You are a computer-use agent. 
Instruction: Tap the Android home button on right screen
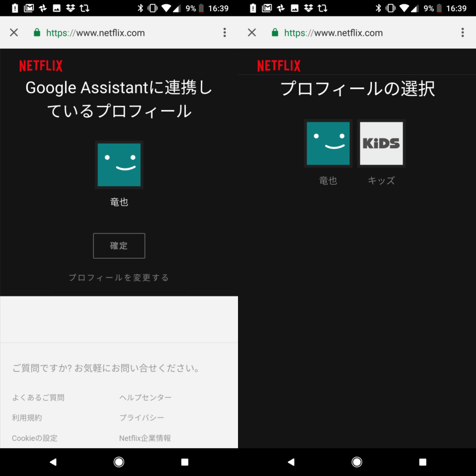[357, 462]
